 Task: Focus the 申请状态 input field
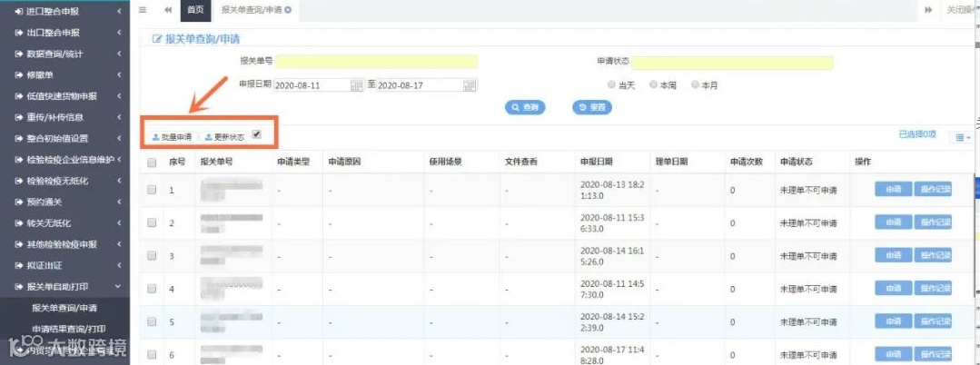pyautogui.click(x=732, y=63)
